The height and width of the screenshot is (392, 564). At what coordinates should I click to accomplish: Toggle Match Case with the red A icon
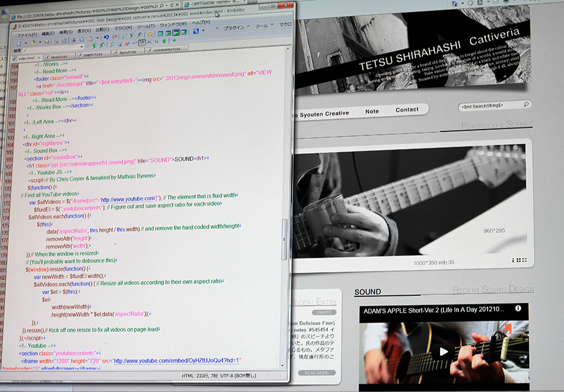(127, 44)
